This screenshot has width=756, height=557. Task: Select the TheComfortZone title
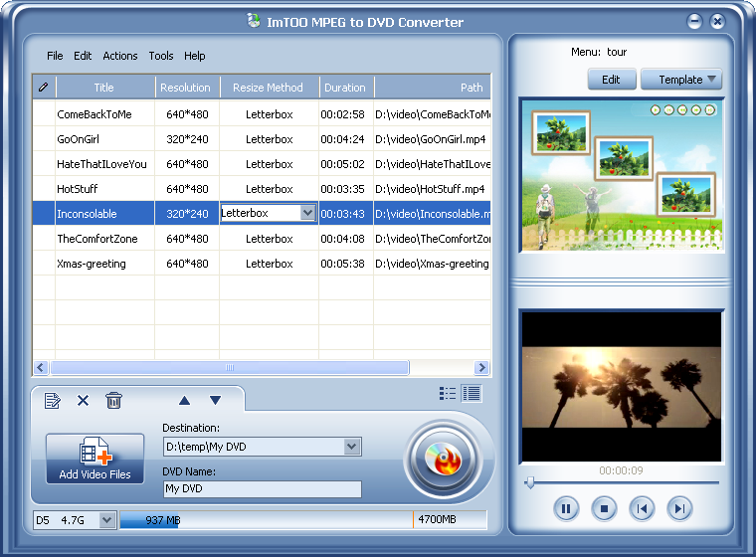97,239
